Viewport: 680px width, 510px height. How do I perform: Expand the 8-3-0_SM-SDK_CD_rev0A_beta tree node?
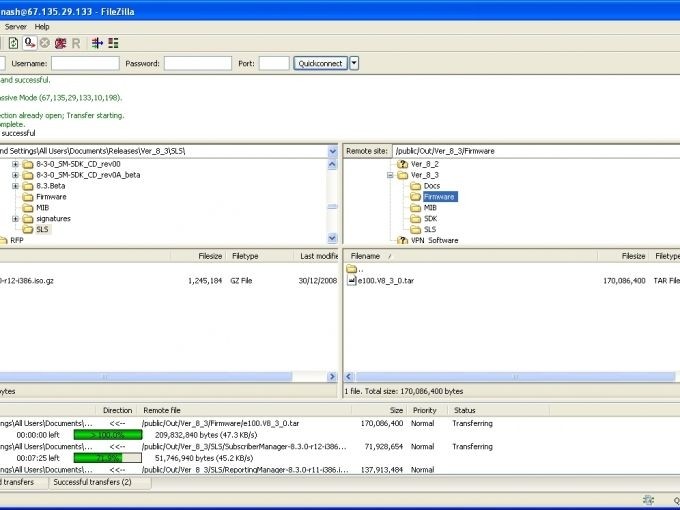click(15, 175)
